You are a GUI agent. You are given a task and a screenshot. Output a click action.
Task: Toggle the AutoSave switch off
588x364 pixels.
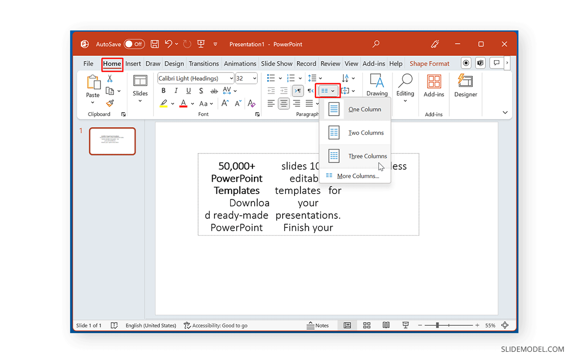coord(134,44)
